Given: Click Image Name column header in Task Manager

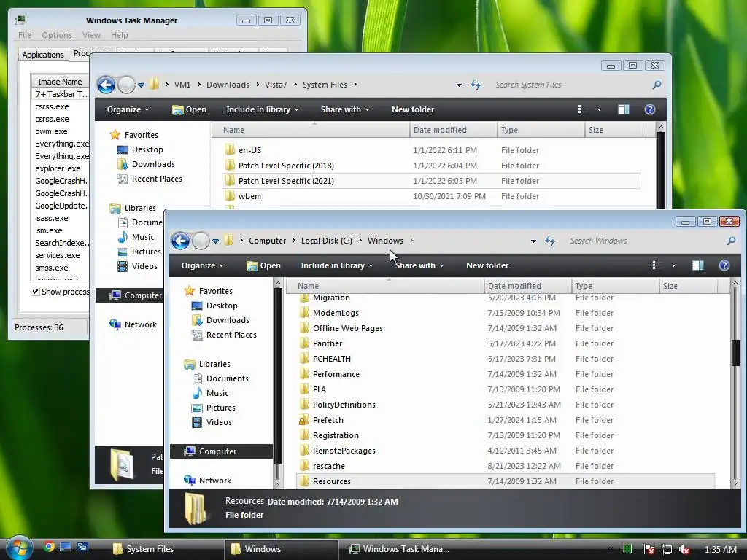Looking at the screenshot, I should tap(60, 82).
